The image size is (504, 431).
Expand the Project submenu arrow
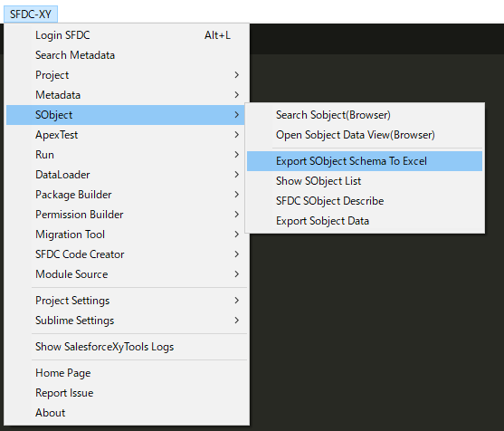pyautogui.click(x=236, y=75)
